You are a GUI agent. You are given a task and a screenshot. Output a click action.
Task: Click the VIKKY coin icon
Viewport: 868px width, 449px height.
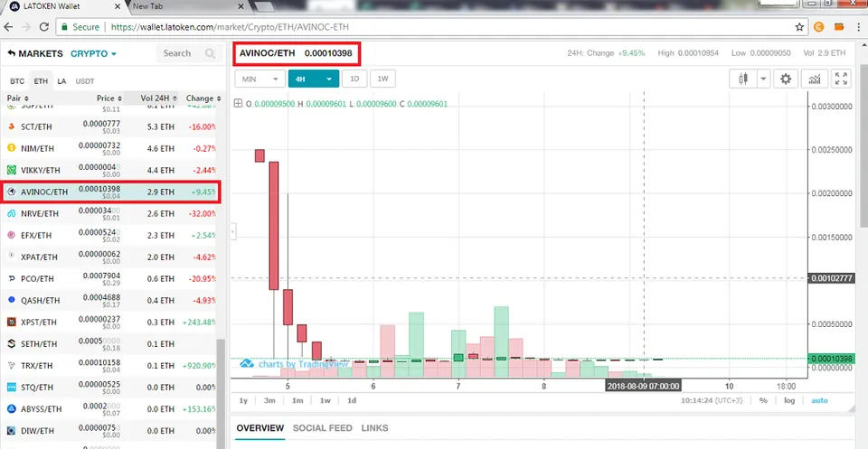point(11,171)
